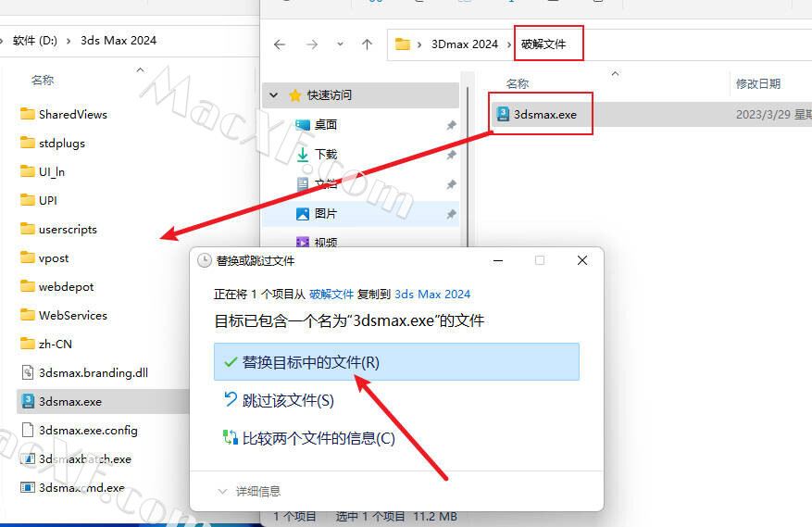
Task: Select 3dsmaxbatch.exe file
Action: coord(76,458)
